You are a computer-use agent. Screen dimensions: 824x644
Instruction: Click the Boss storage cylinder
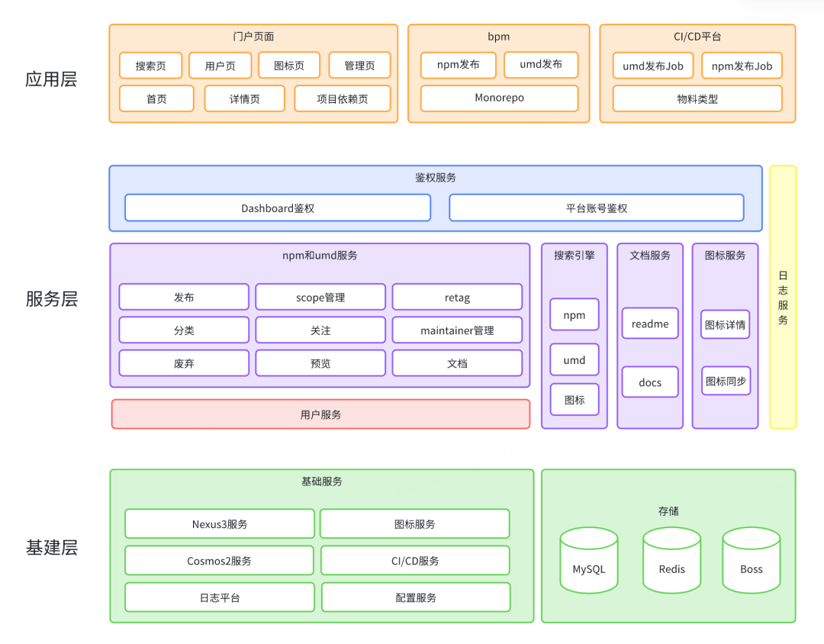coord(751,560)
